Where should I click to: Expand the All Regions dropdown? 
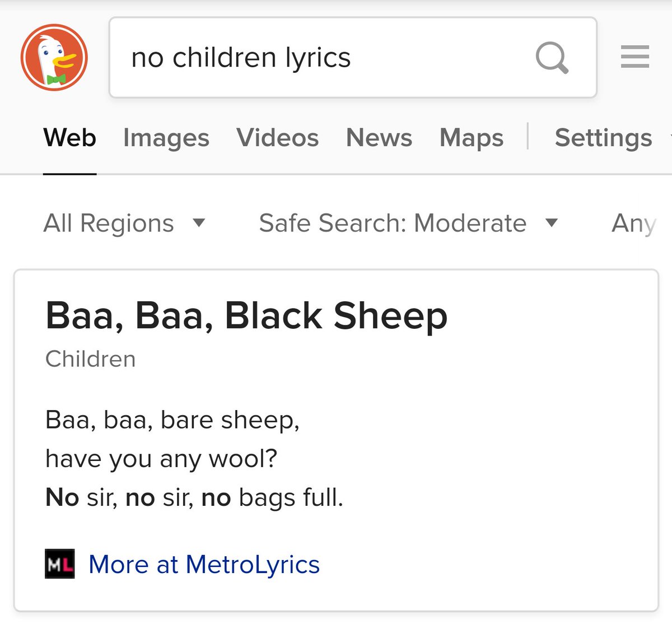(124, 223)
